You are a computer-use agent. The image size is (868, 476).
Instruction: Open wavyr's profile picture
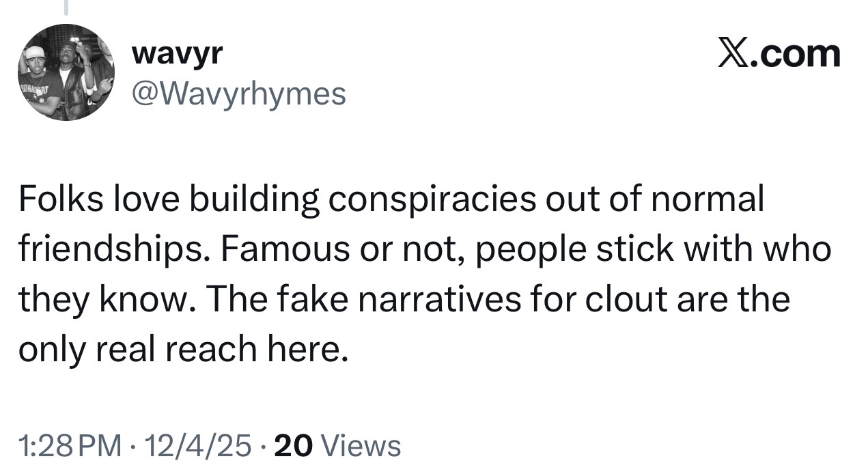click(x=66, y=72)
